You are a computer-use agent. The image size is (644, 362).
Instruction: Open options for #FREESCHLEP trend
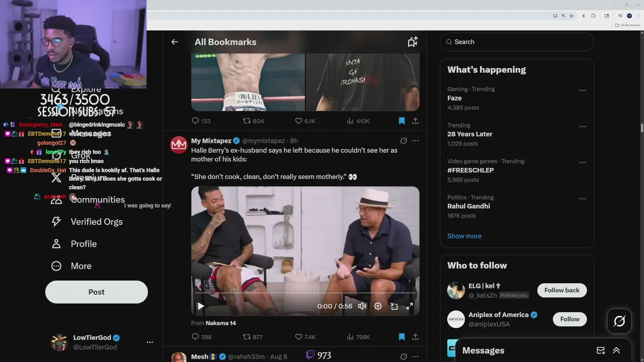pyautogui.click(x=583, y=162)
